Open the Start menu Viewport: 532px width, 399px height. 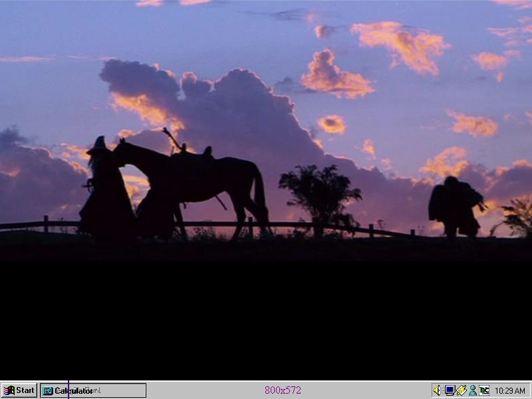pyautogui.click(x=19, y=390)
